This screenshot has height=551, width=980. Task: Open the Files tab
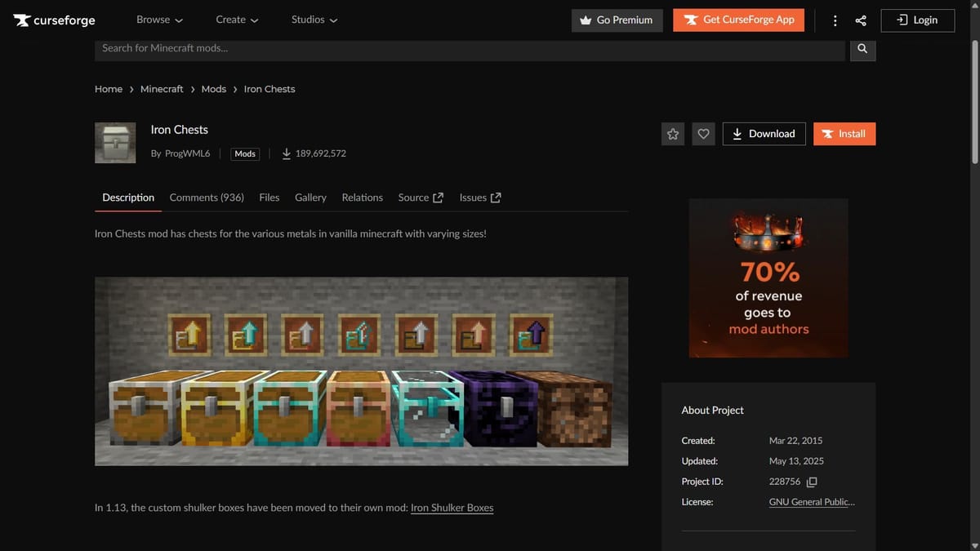point(269,197)
